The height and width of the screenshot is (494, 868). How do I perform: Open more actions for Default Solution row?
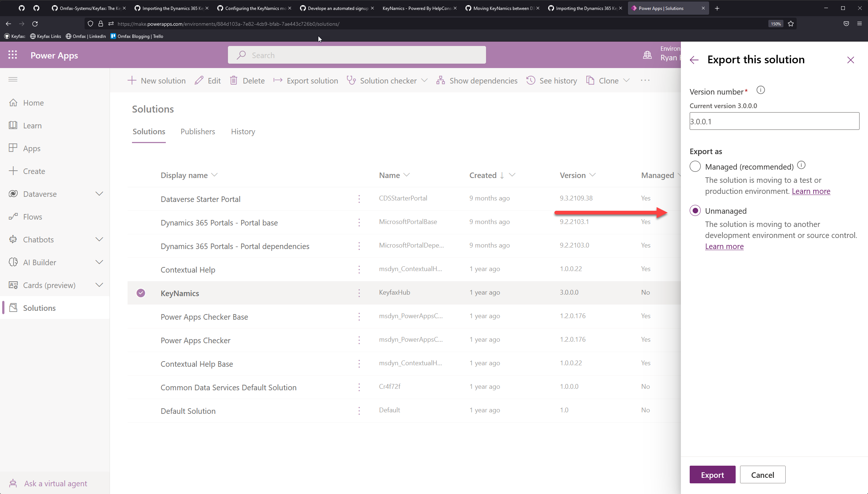click(x=359, y=411)
